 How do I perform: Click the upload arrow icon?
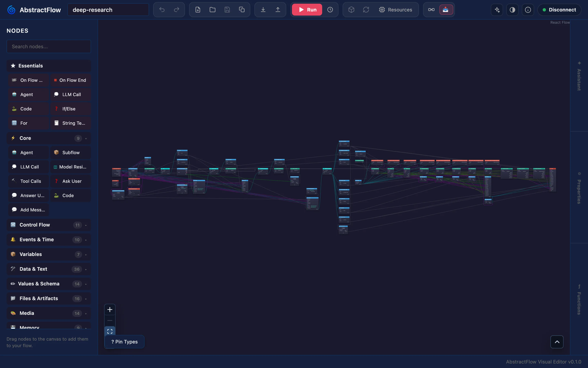278,10
